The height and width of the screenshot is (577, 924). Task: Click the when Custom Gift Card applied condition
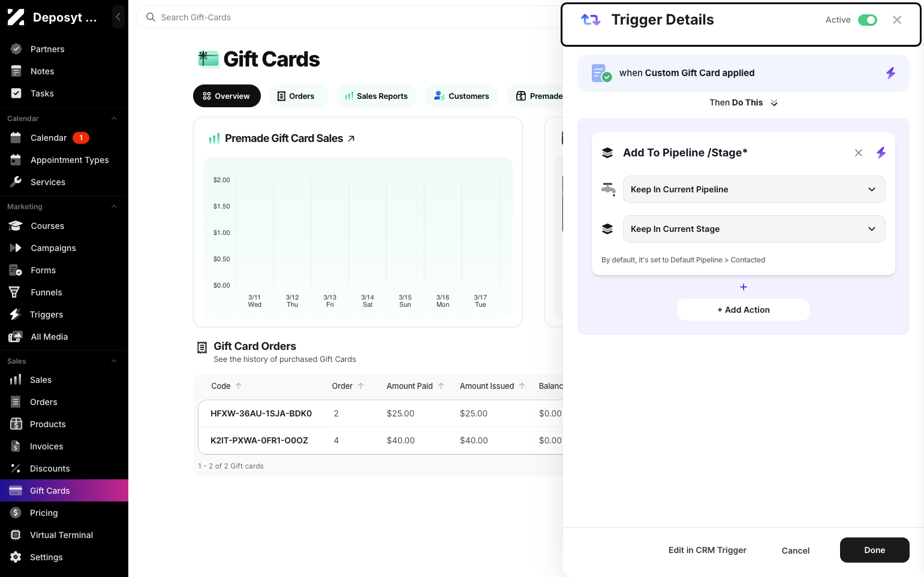point(744,73)
